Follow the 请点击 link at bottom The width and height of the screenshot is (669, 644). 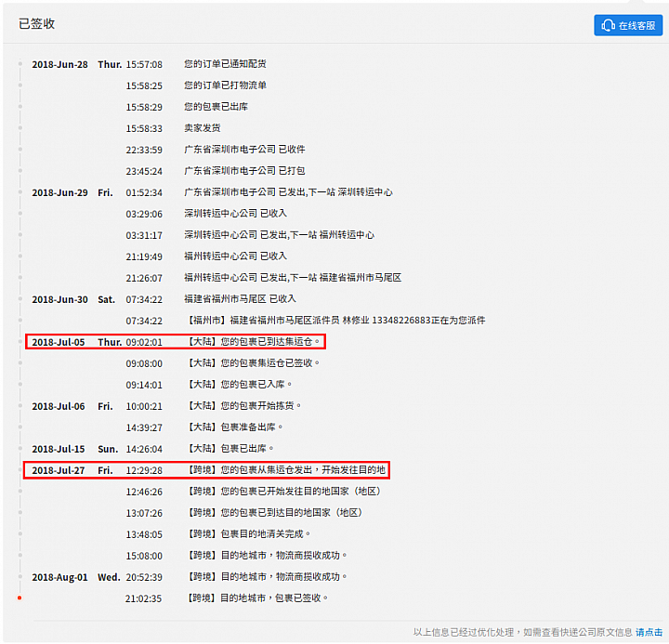pos(649,632)
